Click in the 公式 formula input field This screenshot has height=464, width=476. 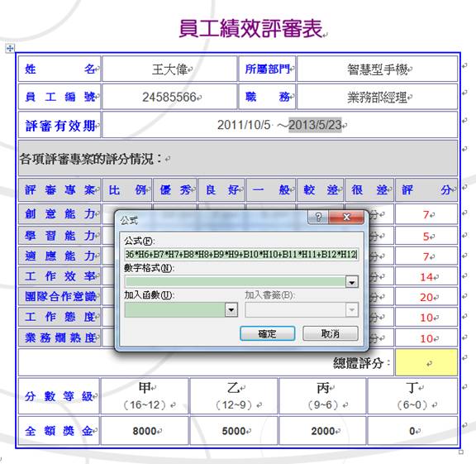[241, 254]
